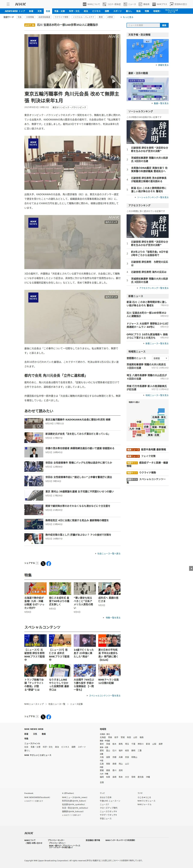Open the weather map thumbnail

point(147,51)
